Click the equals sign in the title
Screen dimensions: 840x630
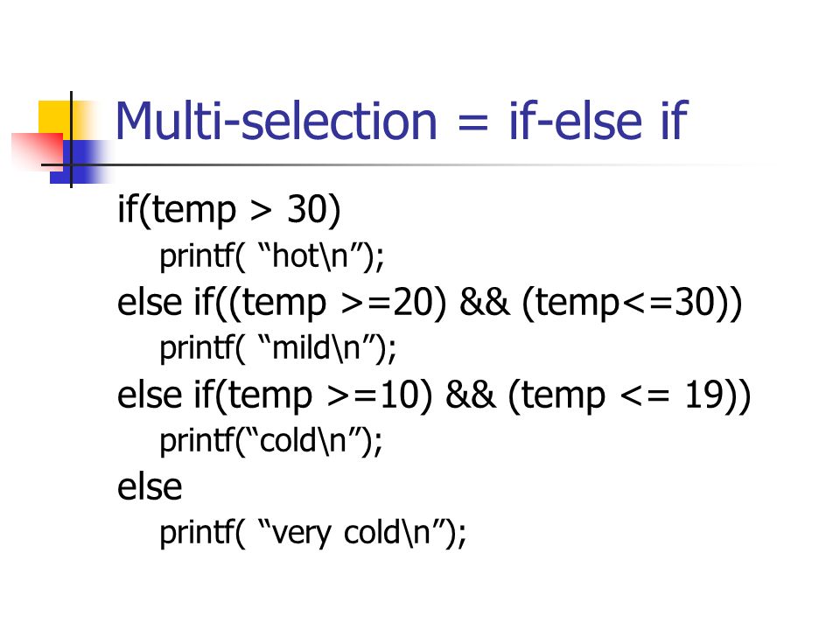[x=473, y=123]
